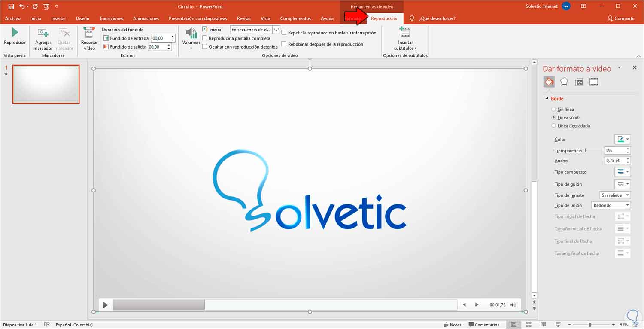Undo the last action
This screenshot has width=644, height=329.
pyautogui.click(x=22, y=6)
